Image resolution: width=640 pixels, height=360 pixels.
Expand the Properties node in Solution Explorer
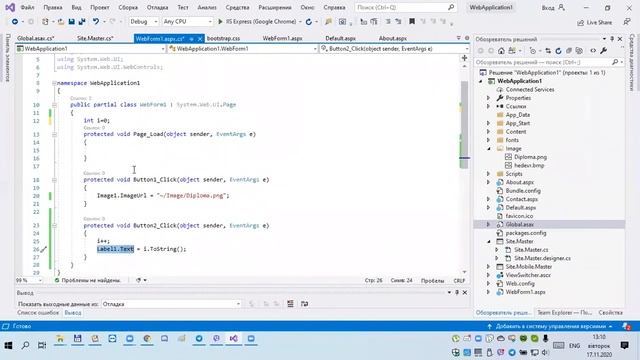pyautogui.click(x=488, y=98)
